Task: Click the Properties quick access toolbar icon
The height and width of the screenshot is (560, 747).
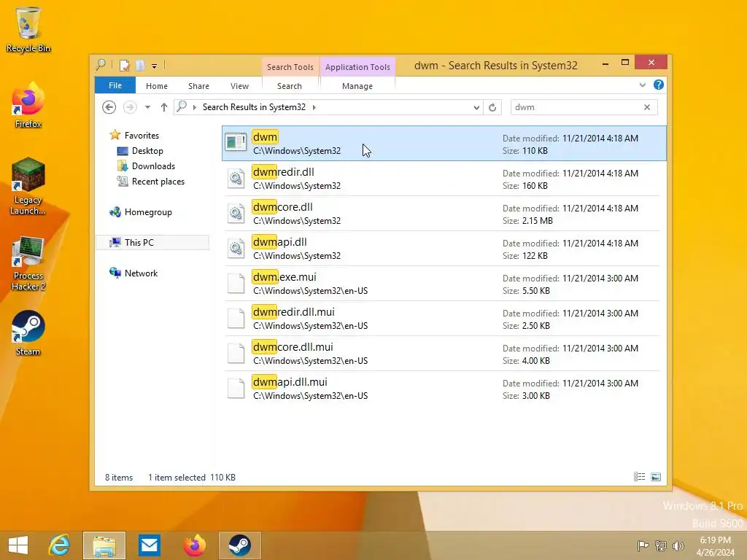Action: tap(124, 66)
